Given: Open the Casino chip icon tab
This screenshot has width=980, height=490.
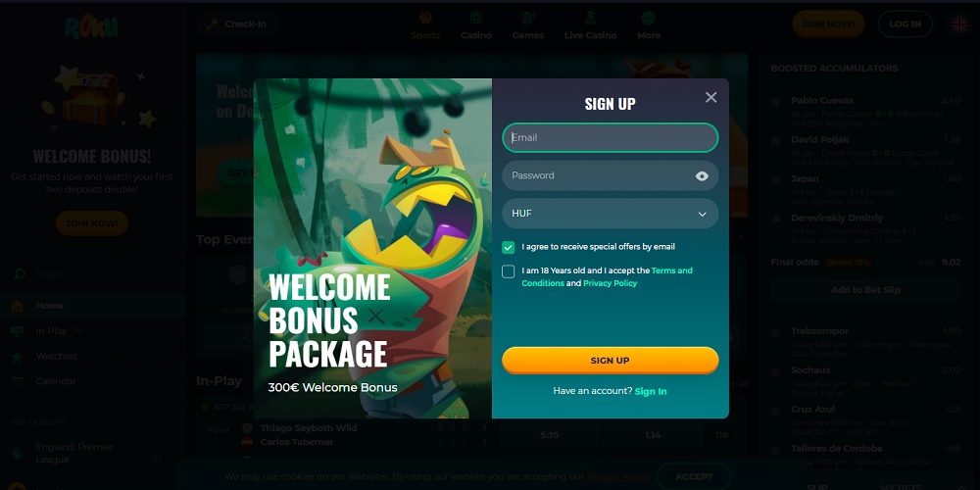Looking at the screenshot, I should click(x=476, y=18).
